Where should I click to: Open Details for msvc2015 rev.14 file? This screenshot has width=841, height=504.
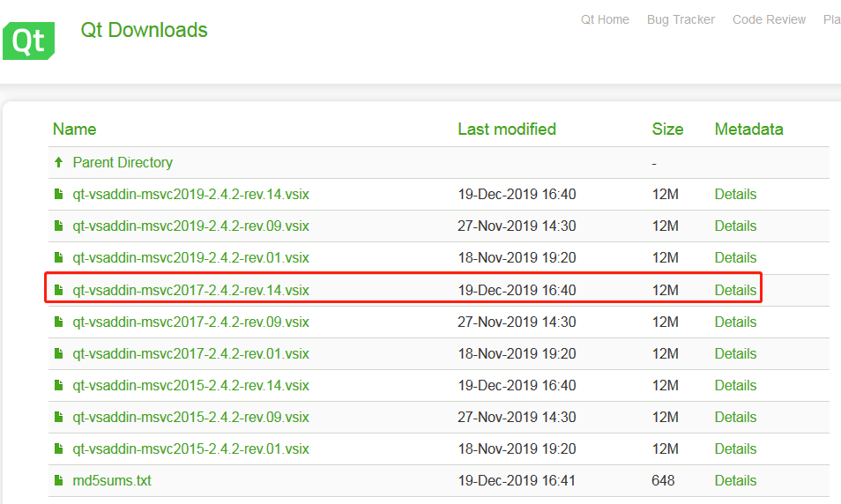[735, 385]
